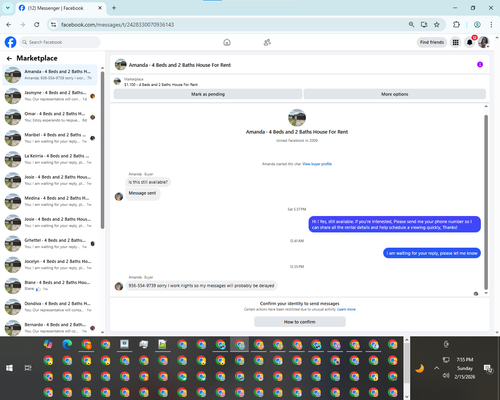Open the Friends icon in top navigation
This screenshot has height=400, width=500.
click(267, 42)
